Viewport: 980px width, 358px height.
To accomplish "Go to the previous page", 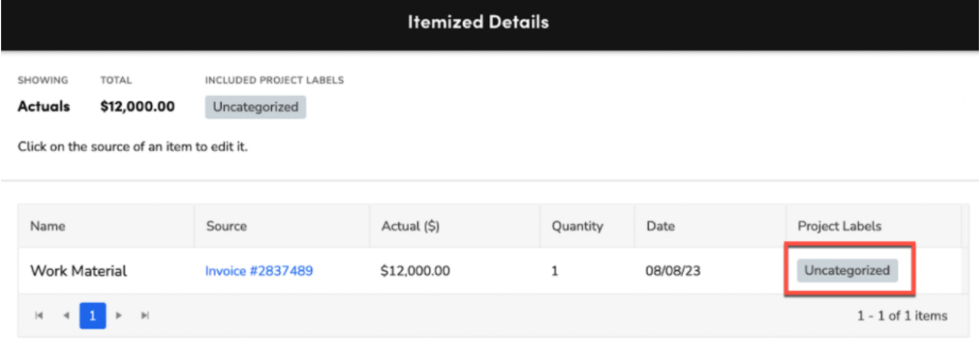I will tap(66, 315).
